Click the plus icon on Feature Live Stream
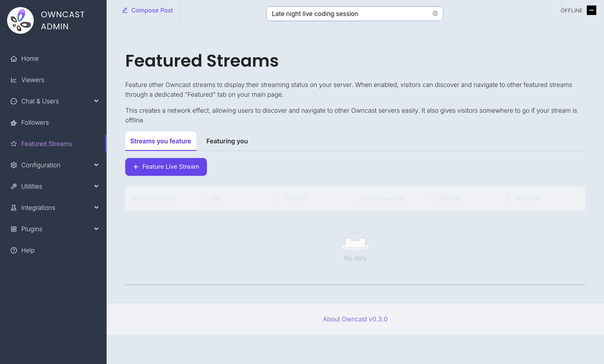The height and width of the screenshot is (364, 604). tap(136, 167)
